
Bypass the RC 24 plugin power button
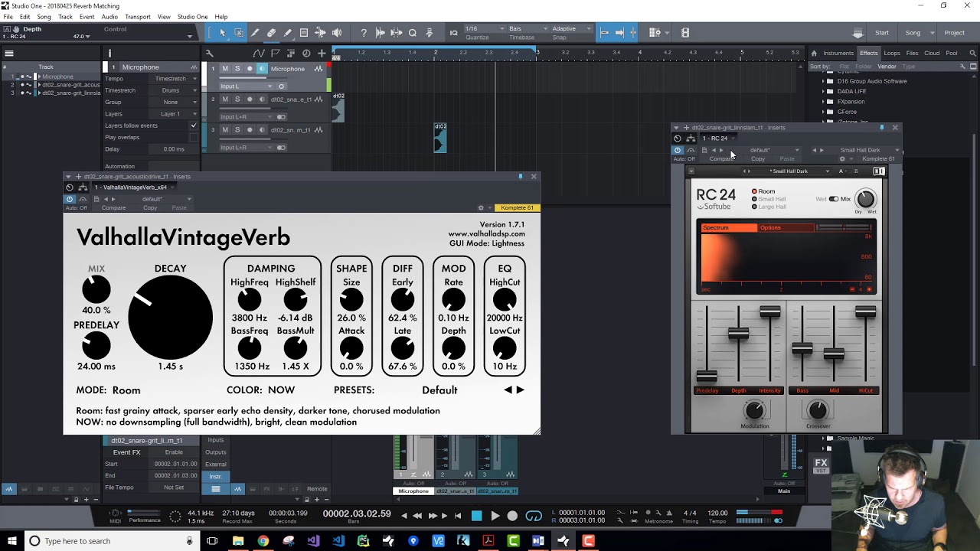677,150
